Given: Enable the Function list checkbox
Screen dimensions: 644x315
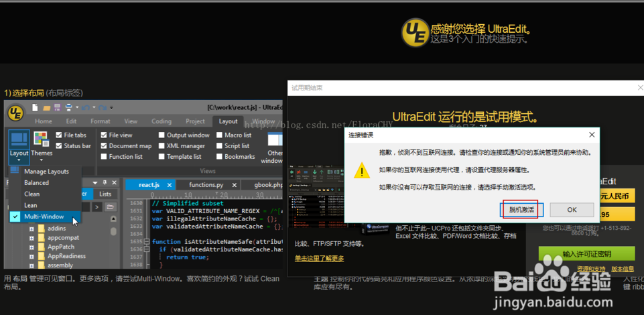Looking at the screenshot, I should [x=104, y=156].
